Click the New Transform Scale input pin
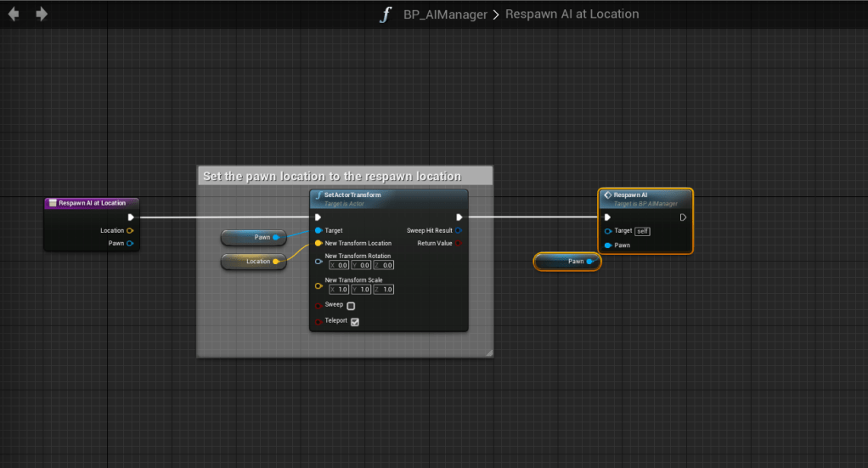Viewport: 868px width, 468px height. [318, 285]
